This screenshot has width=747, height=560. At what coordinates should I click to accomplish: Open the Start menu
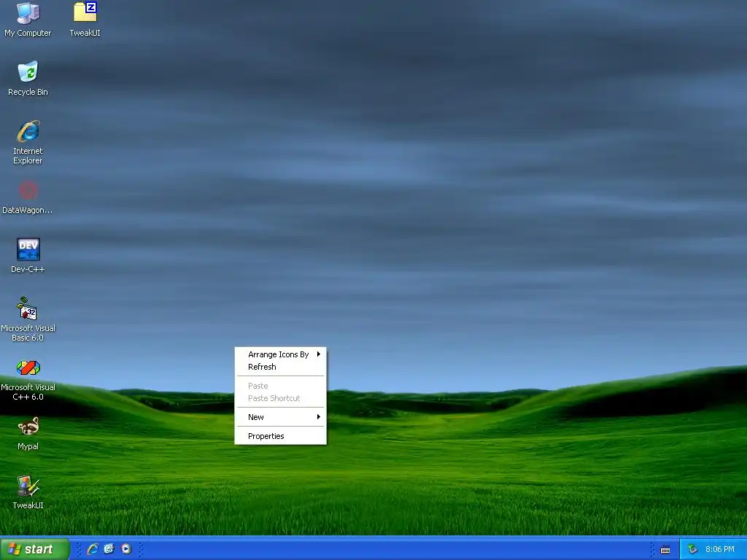[34, 549]
